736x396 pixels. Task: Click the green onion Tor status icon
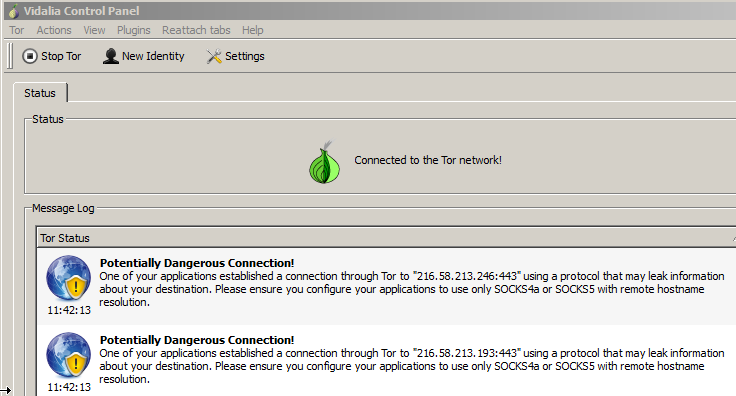(x=324, y=162)
